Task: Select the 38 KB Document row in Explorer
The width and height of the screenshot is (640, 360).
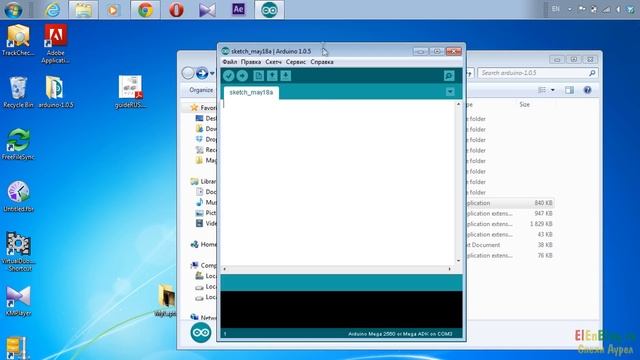Action: [x=510, y=245]
